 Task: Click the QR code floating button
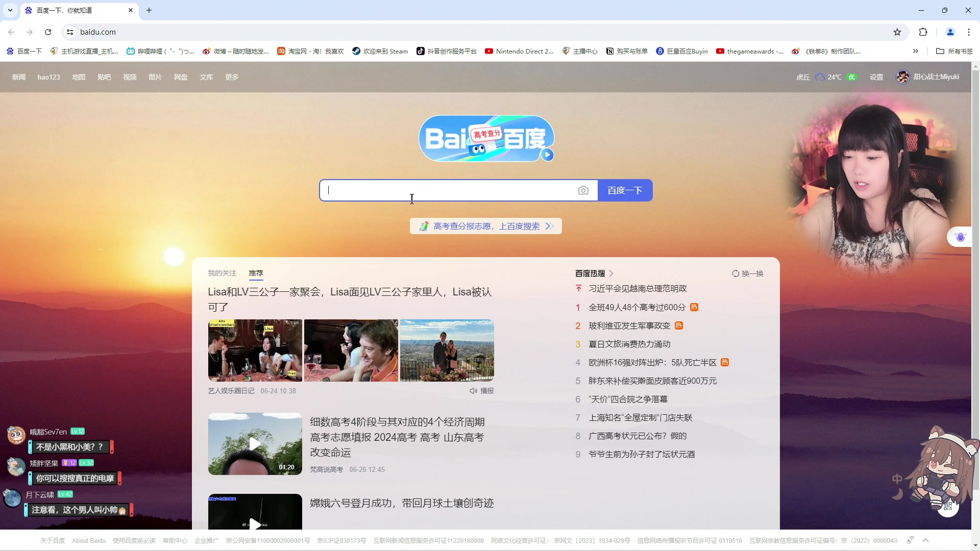pos(948,507)
